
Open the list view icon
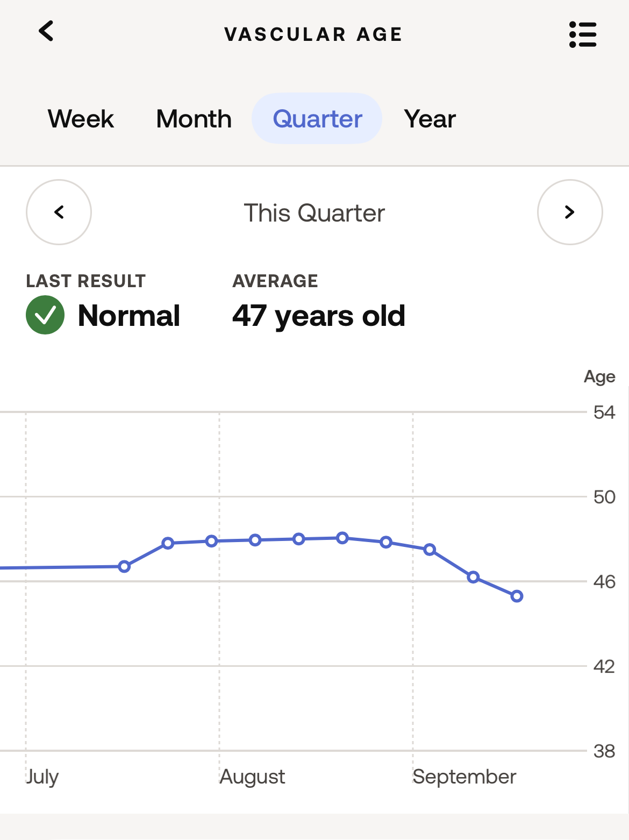(x=583, y=34)
